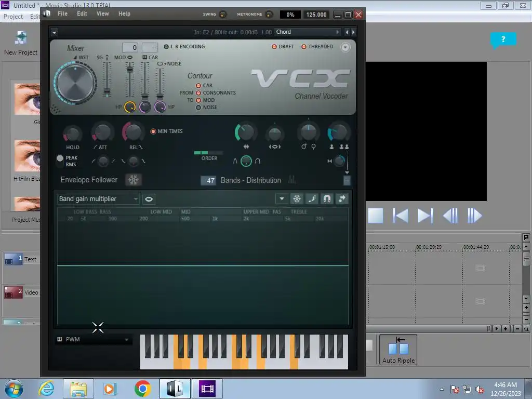Click the purple HP knob under the NOISE slider
Screen dimensions: 532x399
coord(160,107)
